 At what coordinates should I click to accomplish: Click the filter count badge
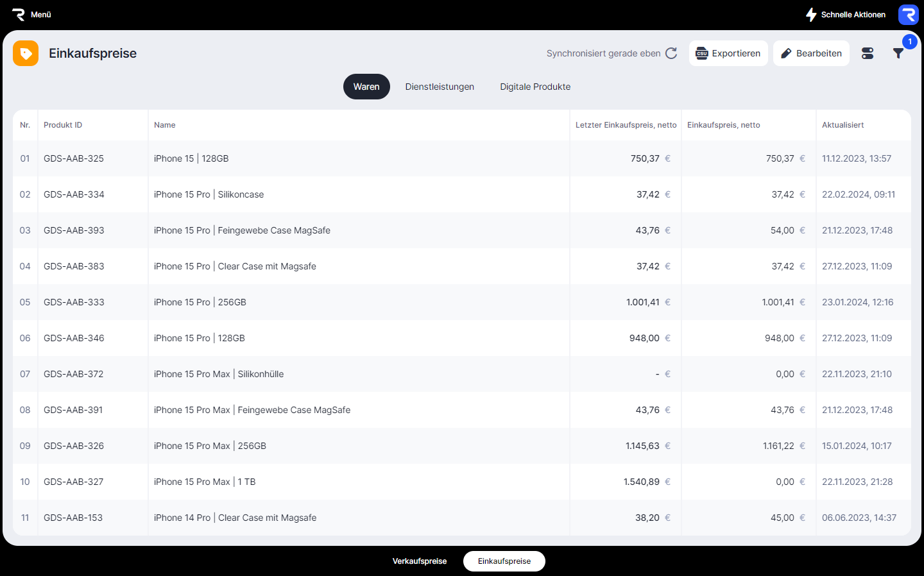[909, 42]
